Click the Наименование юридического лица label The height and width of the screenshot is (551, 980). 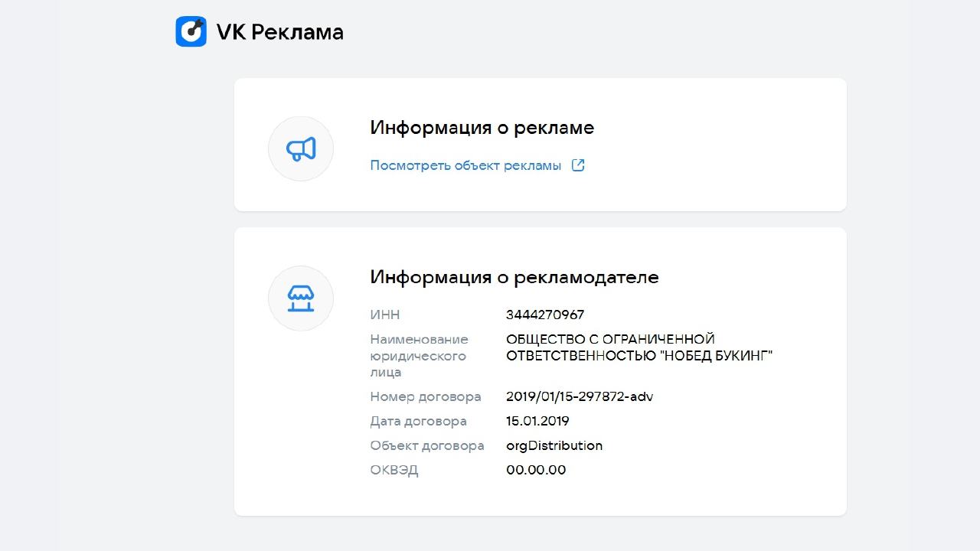tap(419, 356)
